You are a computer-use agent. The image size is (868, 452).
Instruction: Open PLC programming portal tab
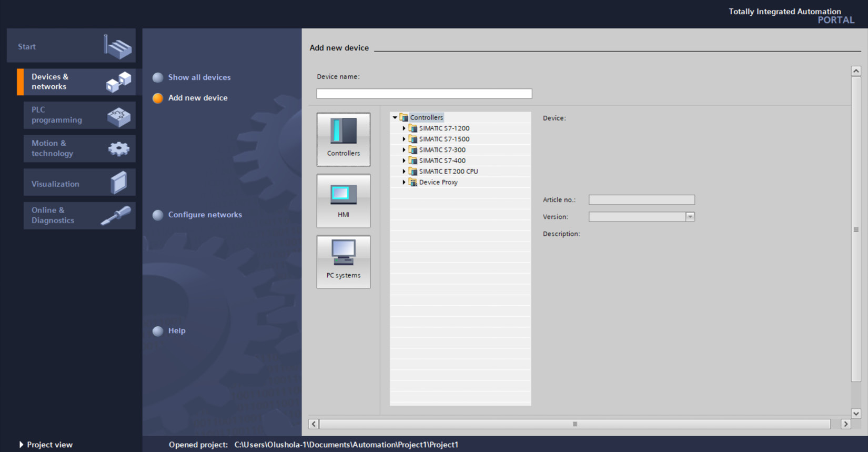(79, 115)
